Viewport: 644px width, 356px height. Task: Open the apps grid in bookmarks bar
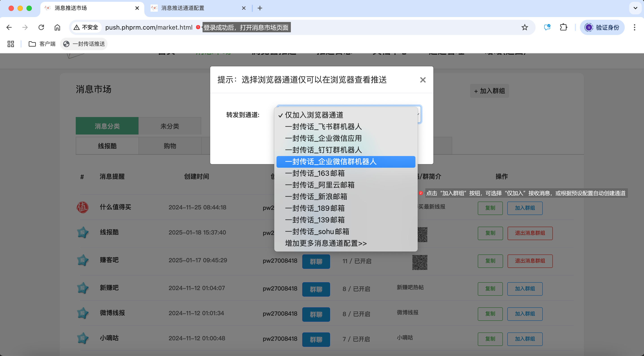pos(11,44)
